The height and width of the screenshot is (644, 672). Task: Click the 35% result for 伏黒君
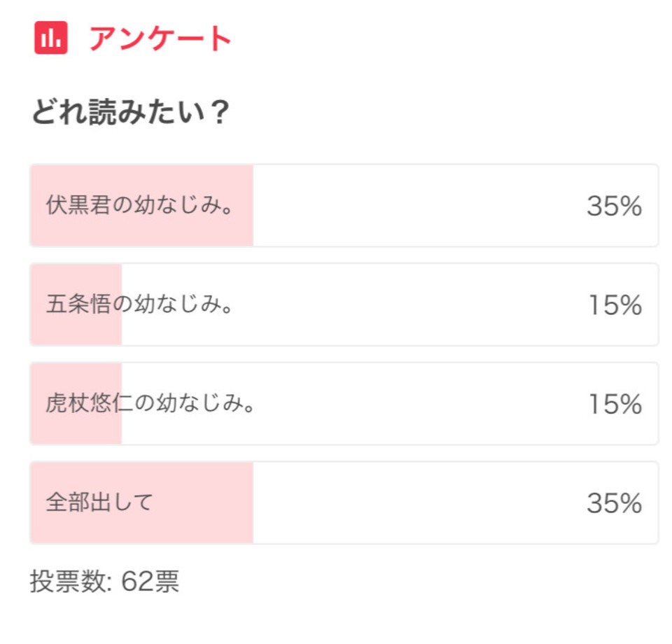(x=614, y=206)
